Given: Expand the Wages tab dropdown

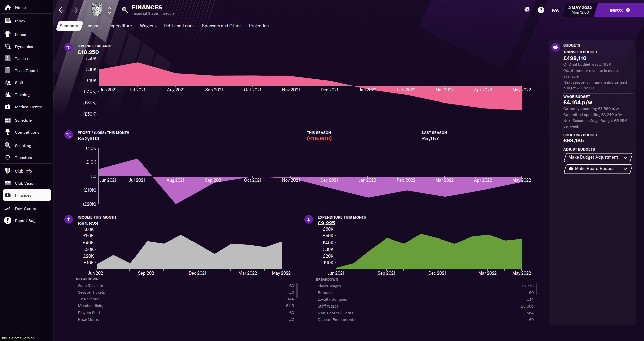Looking at the screenshot, I should point(148,26).
